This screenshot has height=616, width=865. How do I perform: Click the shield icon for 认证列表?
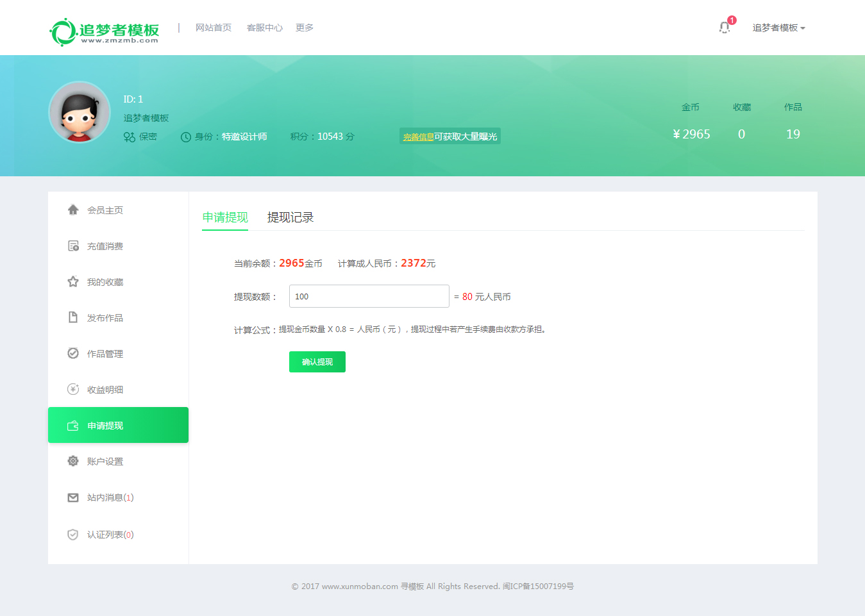tap(73, 535)
